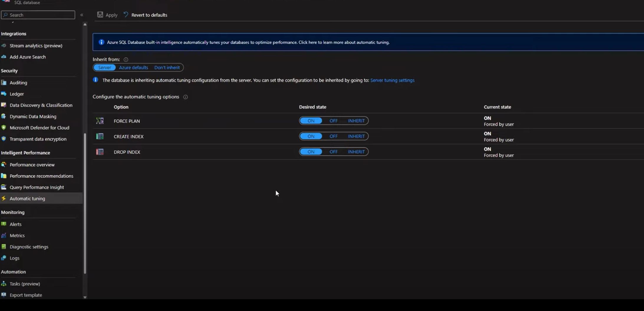Viewport: 644px width, 311px height.
Task: Set DROP INDEX desired state to INHERIT
Action: click(356, 152)
